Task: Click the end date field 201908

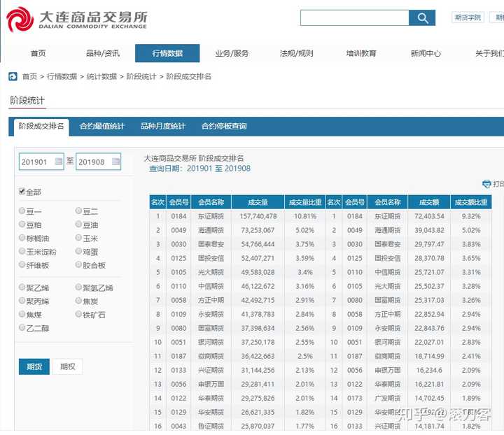Action: (x=99, y=162)
